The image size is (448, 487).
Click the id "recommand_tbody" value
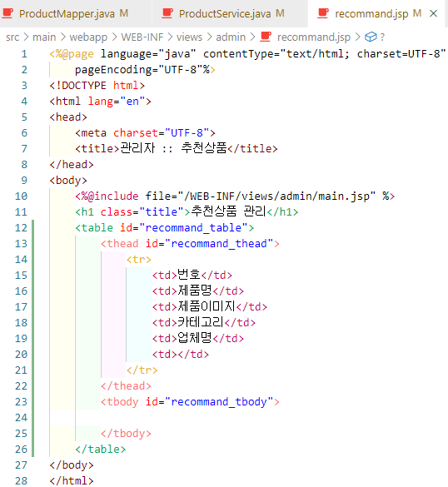[218, 402]
